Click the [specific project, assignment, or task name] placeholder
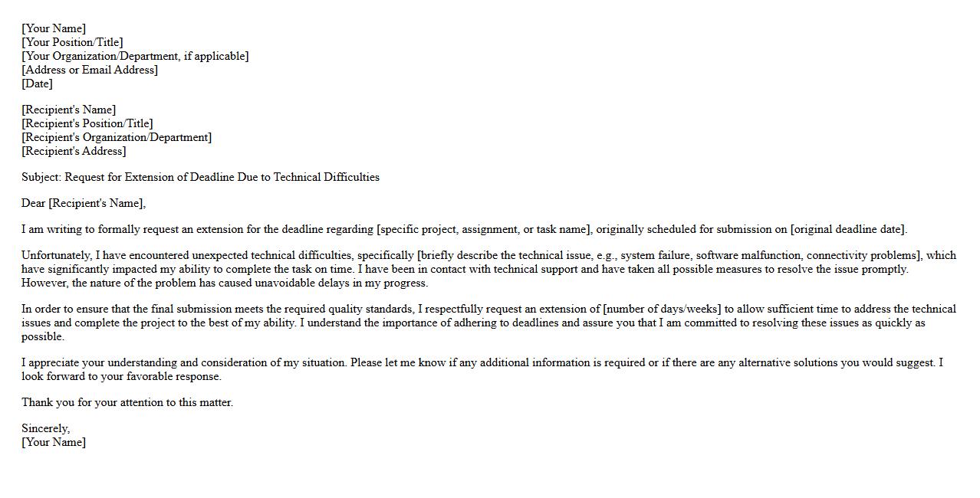980x498 pixels. tap(484, 229)
